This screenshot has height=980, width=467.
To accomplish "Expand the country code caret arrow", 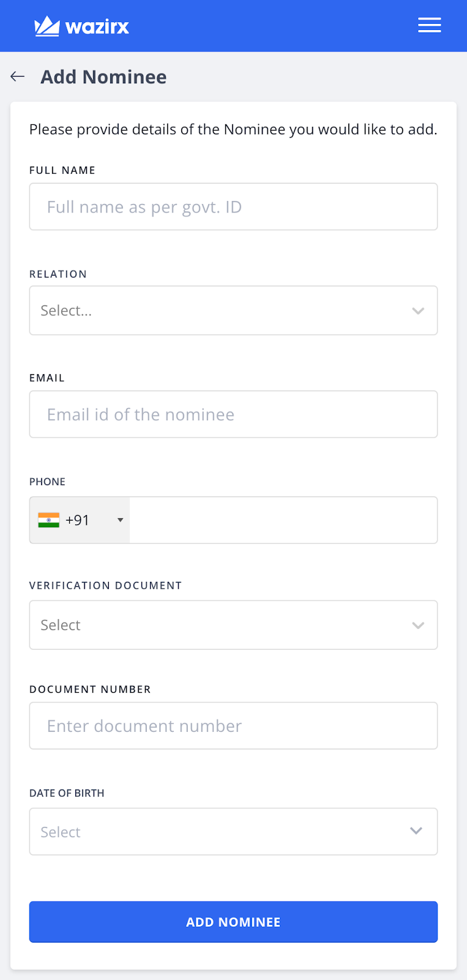I will point(121,520).
